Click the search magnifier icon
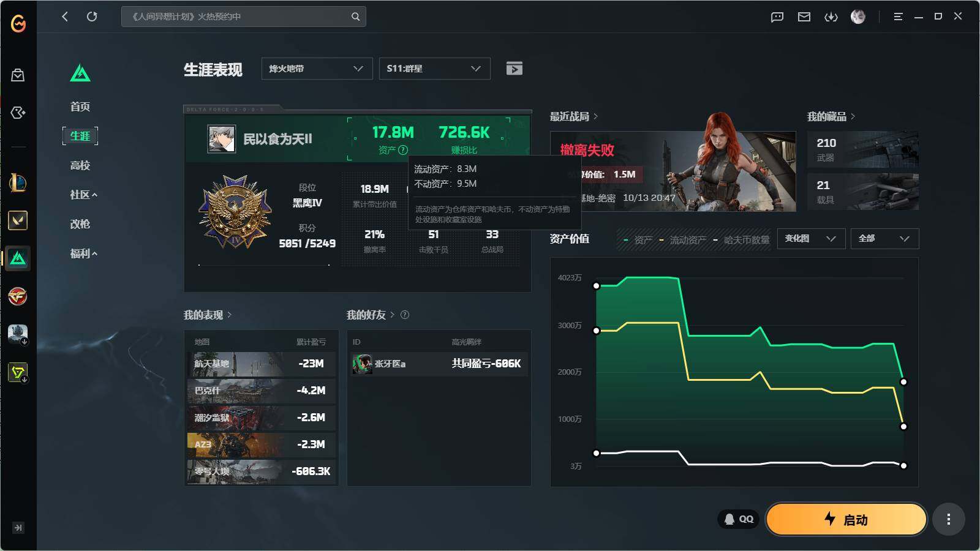980x551 pixels. point(355,17)
